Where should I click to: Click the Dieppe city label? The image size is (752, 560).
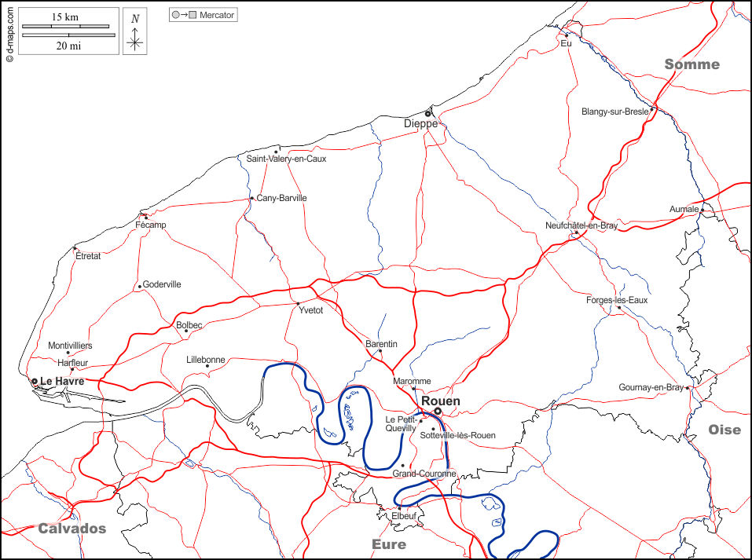(x=420, y=123)
